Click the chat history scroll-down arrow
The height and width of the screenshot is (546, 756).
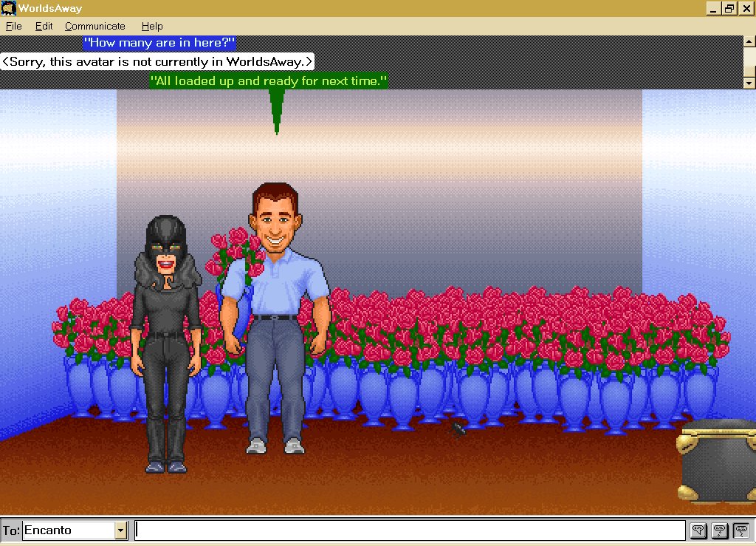click(x=749, y=83)
